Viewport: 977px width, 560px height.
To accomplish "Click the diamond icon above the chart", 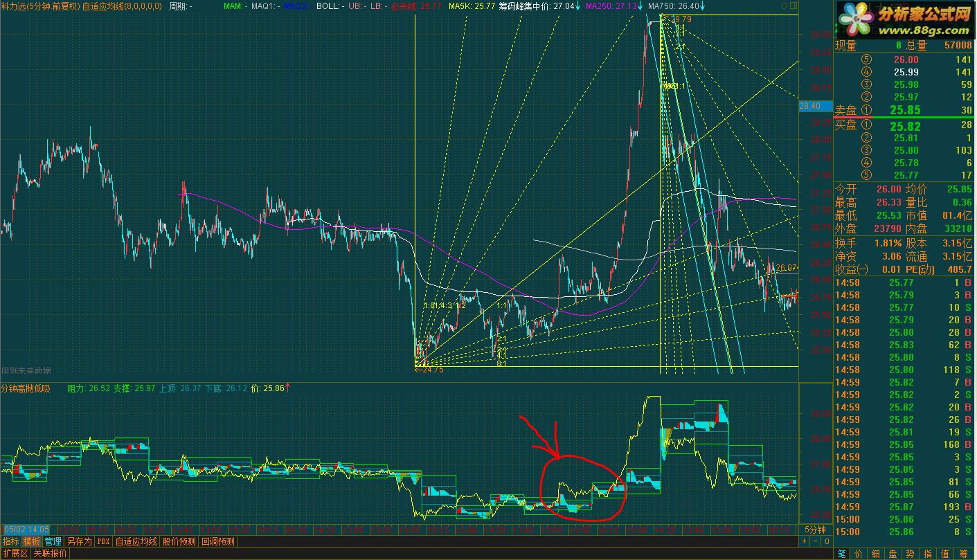I will pos(784,6).
